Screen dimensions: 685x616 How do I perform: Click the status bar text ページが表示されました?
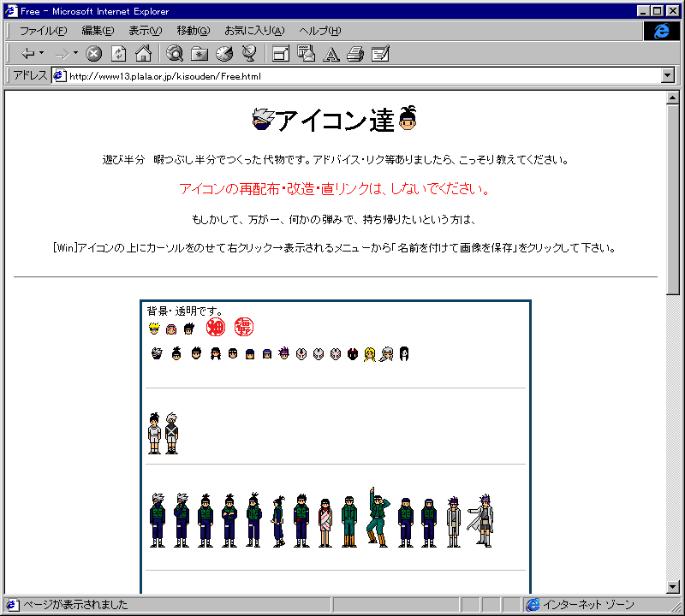(75, 605)
